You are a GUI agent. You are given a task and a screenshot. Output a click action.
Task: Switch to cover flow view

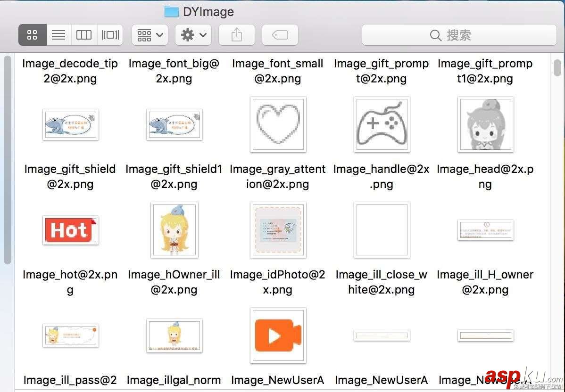110,34
